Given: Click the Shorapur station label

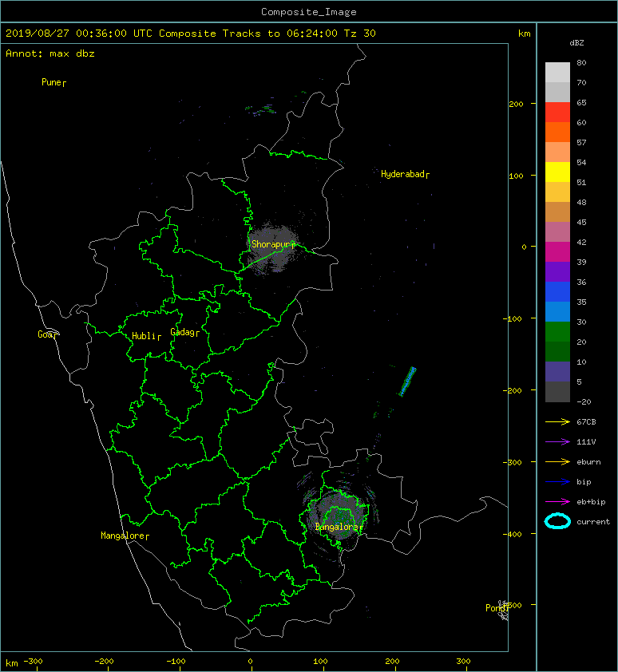Looking at the screenshot, I should pyautogui.click(x=274, y=245).
